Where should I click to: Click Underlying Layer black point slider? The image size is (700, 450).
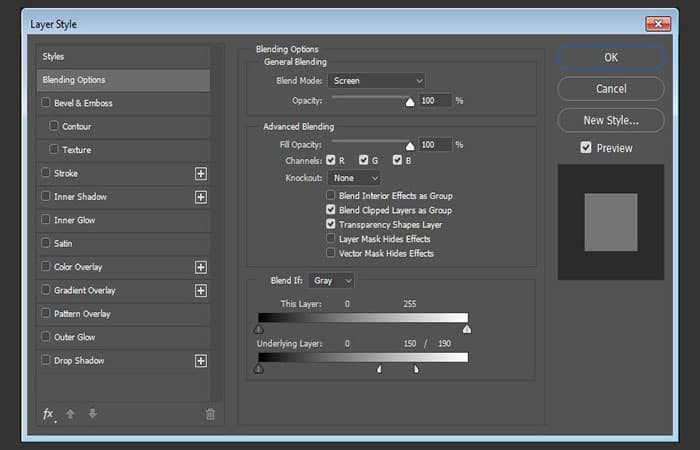(x=259, y=369)
